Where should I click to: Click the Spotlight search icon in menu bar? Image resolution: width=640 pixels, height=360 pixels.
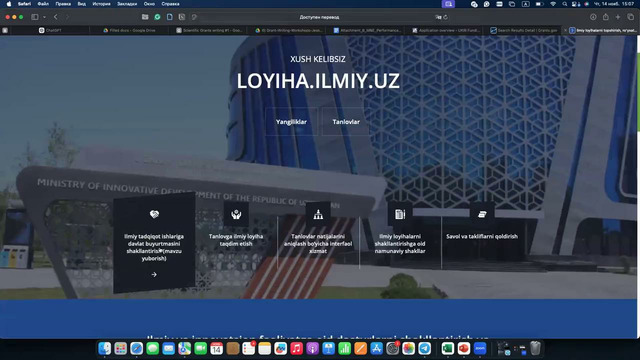[564, 4]
